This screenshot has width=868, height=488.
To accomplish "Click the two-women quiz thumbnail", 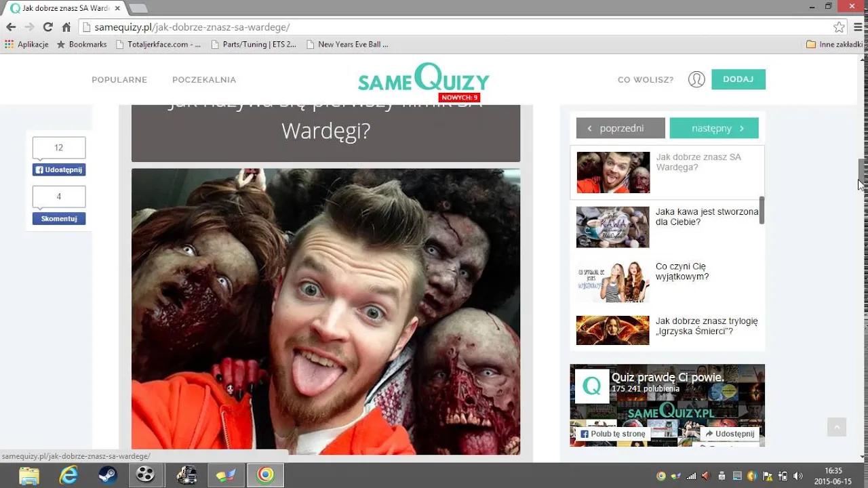I will click(613, 281).
